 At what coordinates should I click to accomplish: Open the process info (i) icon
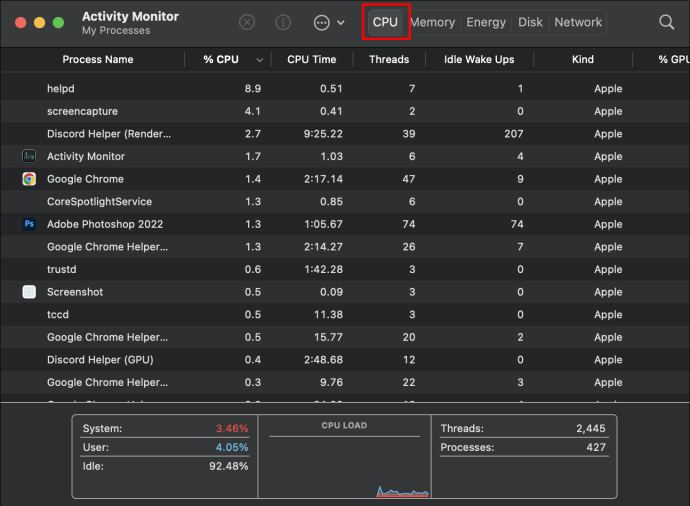coord(283,22)
